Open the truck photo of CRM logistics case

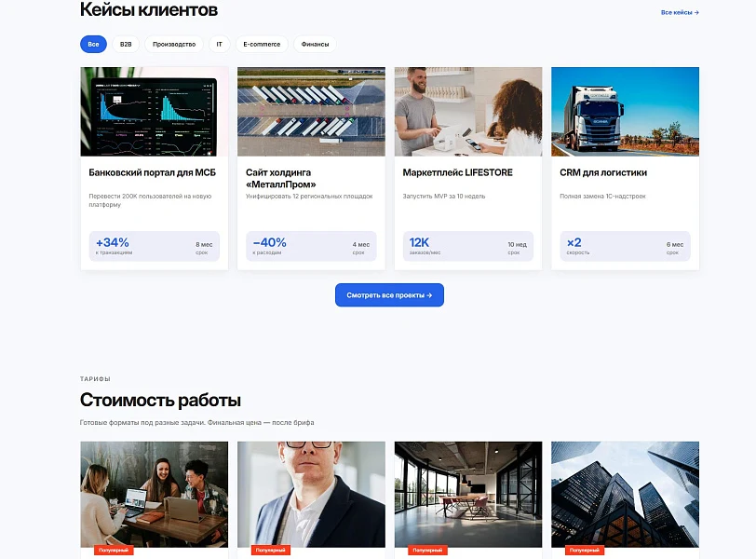point(626,112)
